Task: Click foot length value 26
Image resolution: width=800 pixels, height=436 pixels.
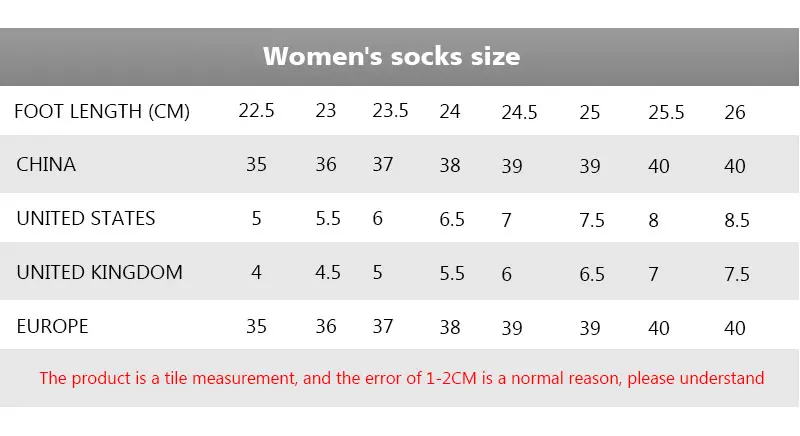Action: point(735,112)
